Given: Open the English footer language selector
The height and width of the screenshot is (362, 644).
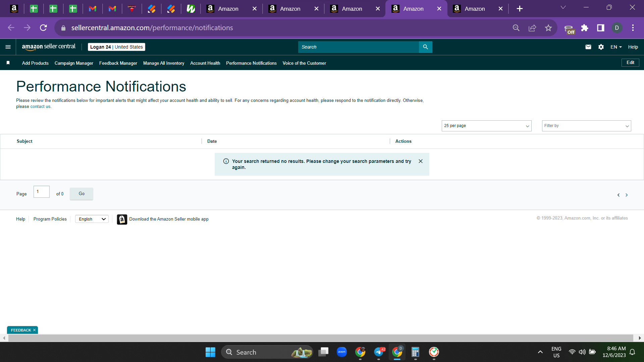Looking at the screenshot, I should point(92,219).
